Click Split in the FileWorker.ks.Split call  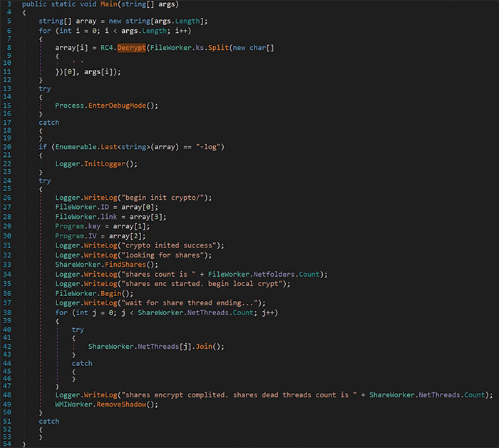point(218,48)
